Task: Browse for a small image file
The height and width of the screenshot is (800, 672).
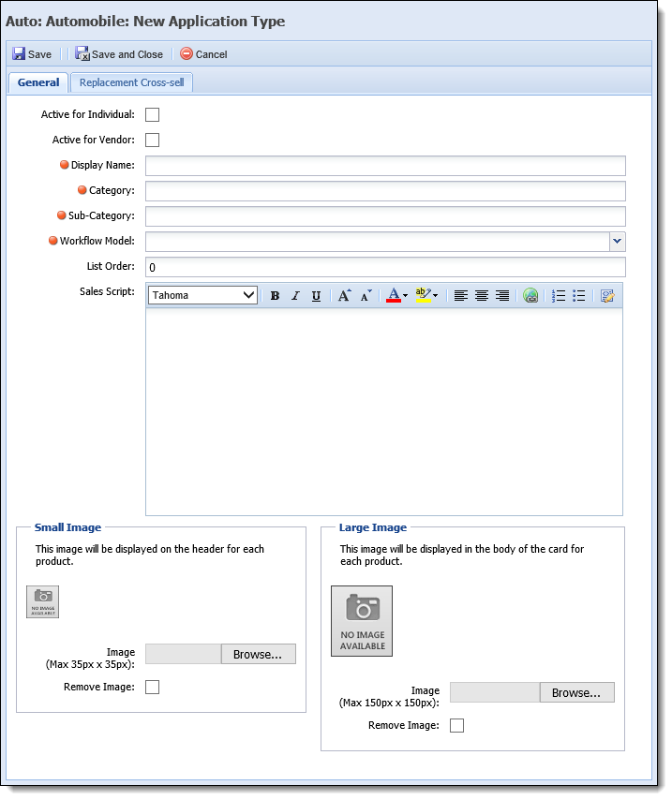Action: (x=259, y=654)
